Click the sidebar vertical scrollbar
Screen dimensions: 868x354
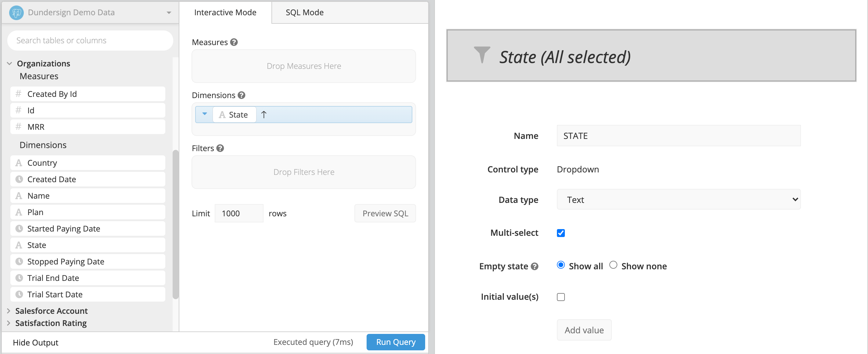175,225
